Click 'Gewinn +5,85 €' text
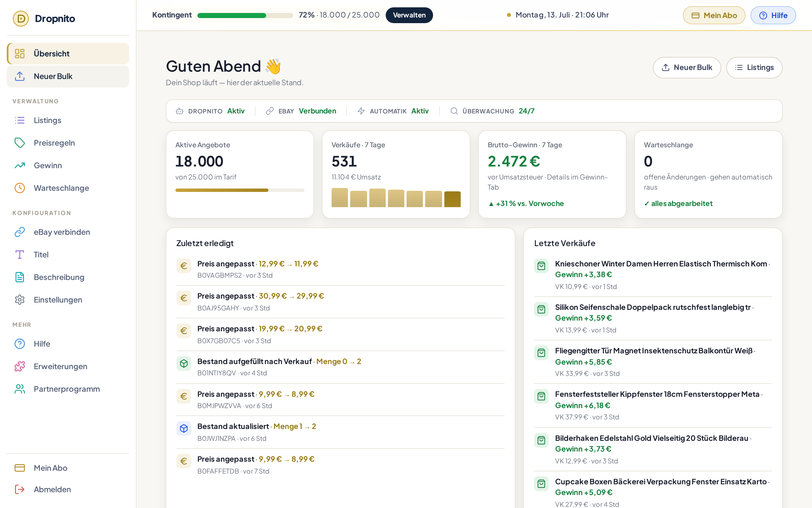Image resolution: width=812 pixels, height=508 pixels. coord(583,362)
